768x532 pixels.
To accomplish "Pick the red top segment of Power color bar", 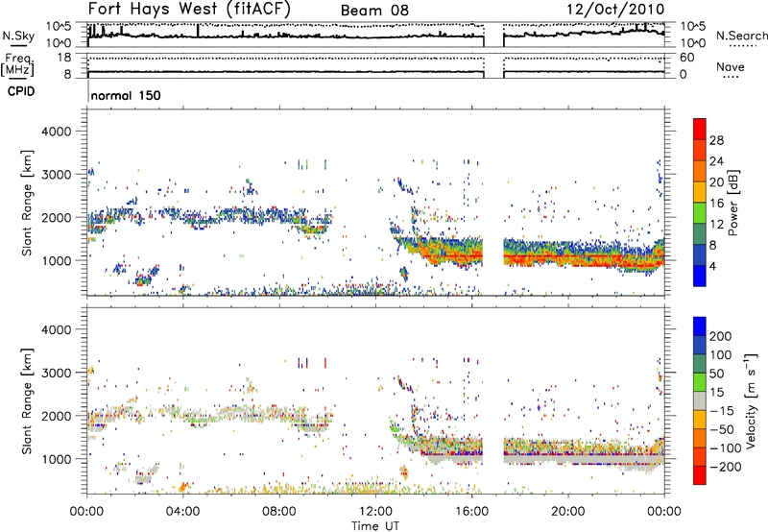I will pos(700,129).
